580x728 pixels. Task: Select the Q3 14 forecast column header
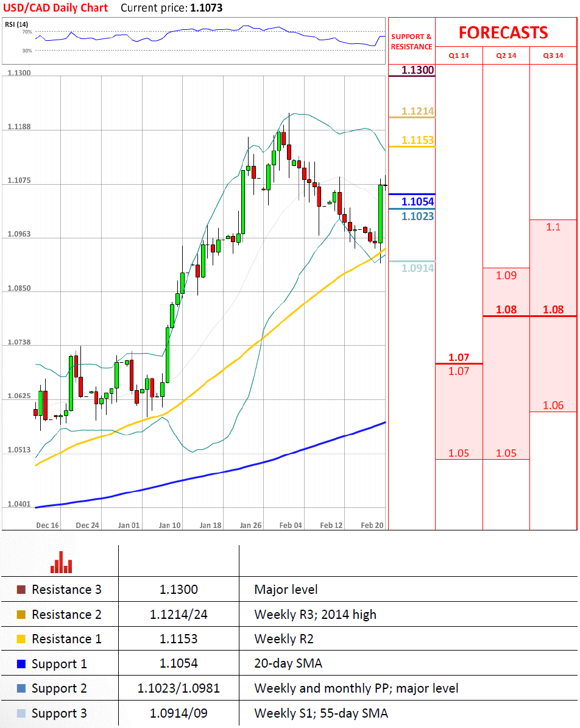[x=553, y=55]
